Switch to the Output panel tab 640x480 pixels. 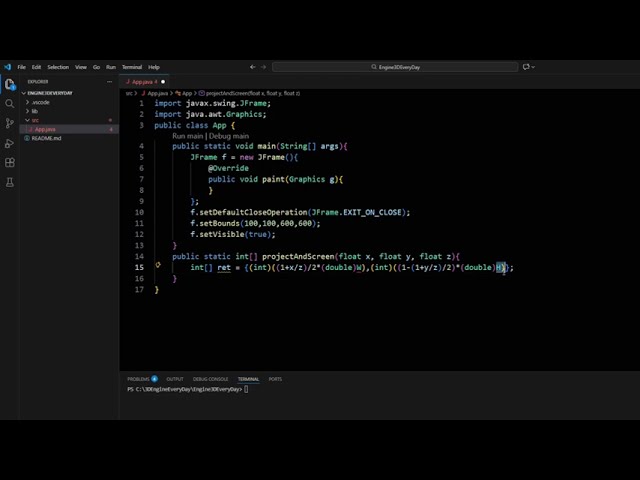click(175, 379)
